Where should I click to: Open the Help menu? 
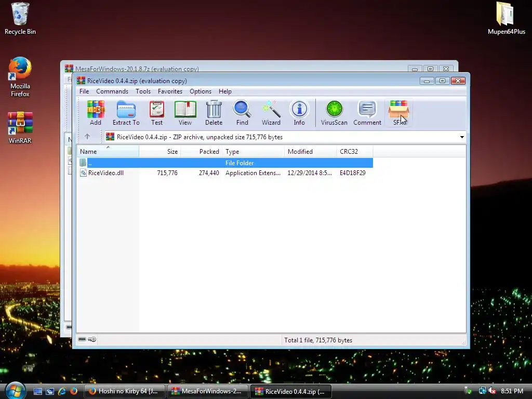pyautogui.click(x=225, y=91)
